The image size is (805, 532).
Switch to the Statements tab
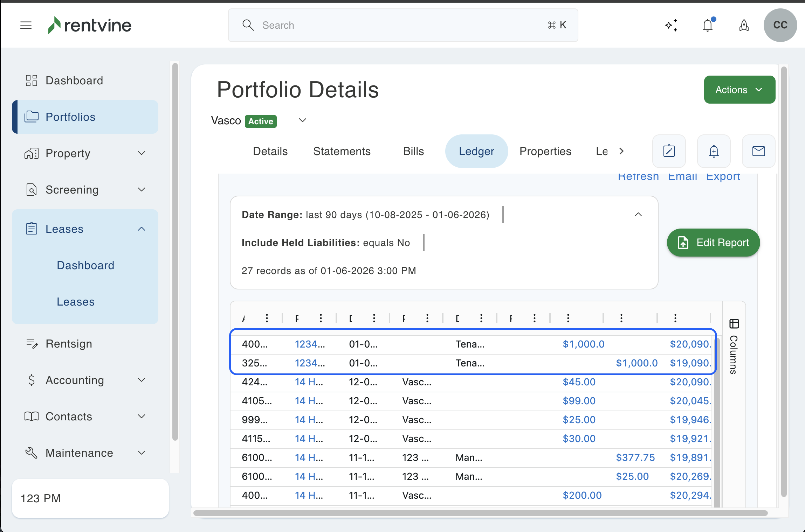tap(342, 151)
